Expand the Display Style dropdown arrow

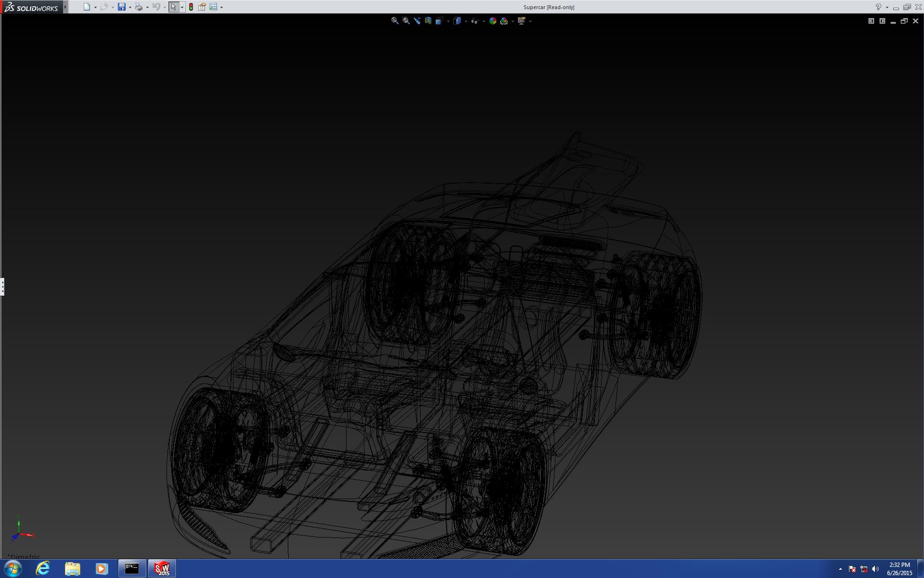pyautogui.click(x=466, y=21)
